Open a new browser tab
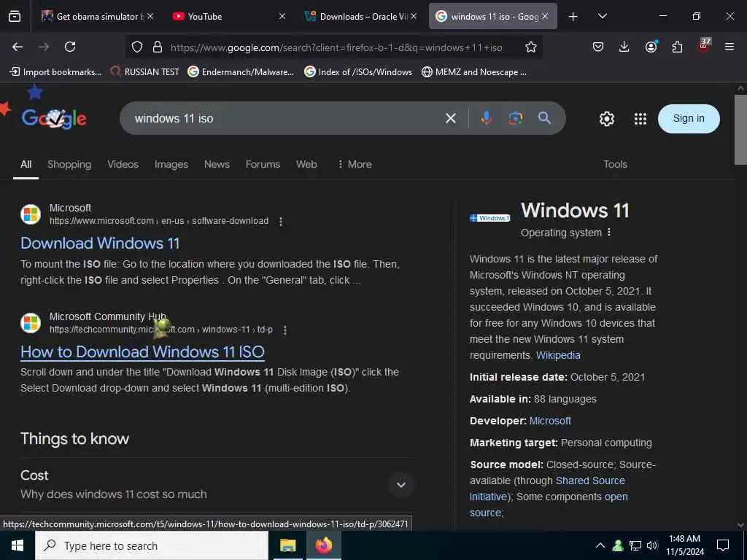The image size is (747, 560). [573, 17]
